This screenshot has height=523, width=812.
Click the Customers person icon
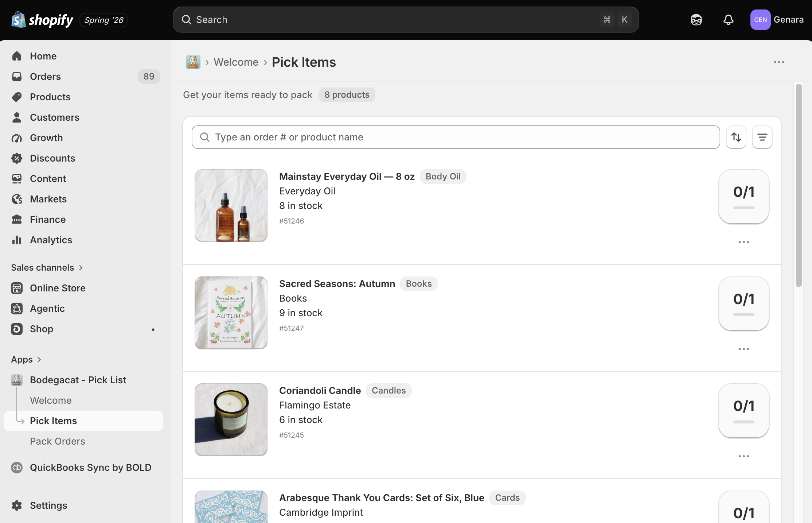click(x=17, y=117)
